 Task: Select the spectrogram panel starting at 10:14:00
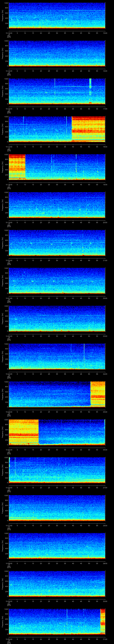(x=57, y=16)
